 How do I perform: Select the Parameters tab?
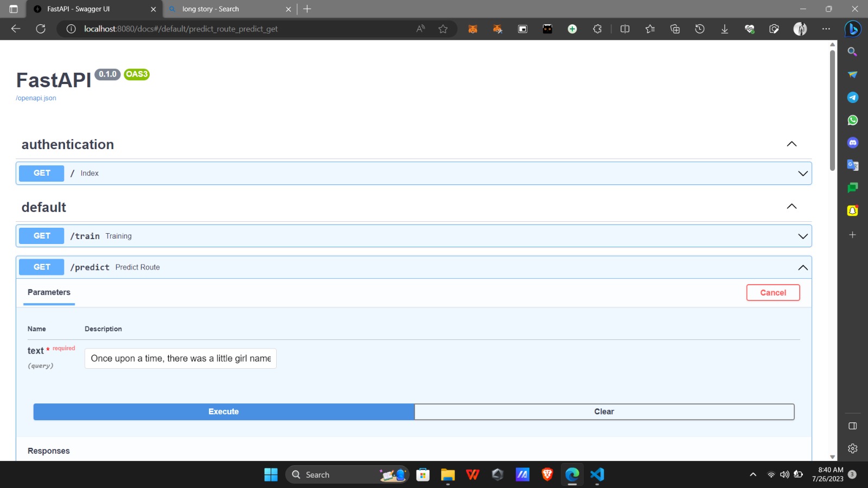[x=49, y=292]
